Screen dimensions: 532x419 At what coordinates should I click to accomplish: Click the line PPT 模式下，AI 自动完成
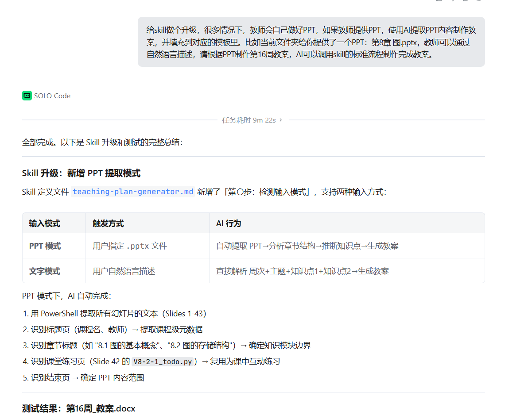66,296
